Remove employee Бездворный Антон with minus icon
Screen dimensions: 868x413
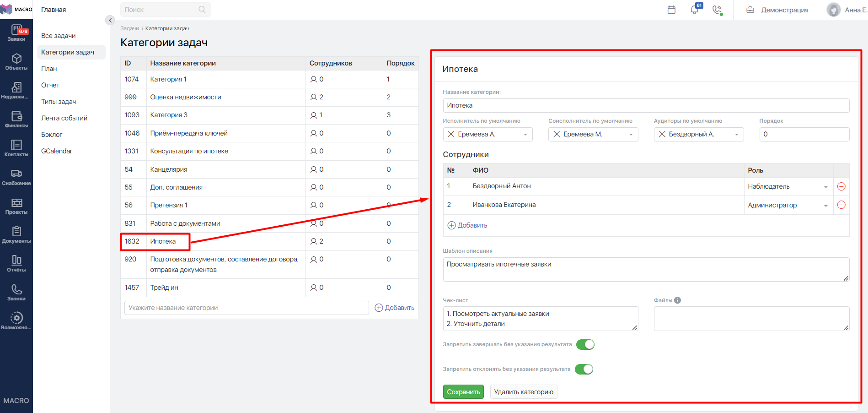coord(841,186)
